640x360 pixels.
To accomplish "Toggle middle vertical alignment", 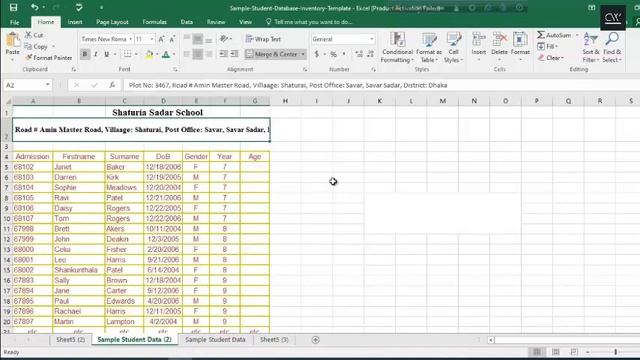I will [198, 39].
